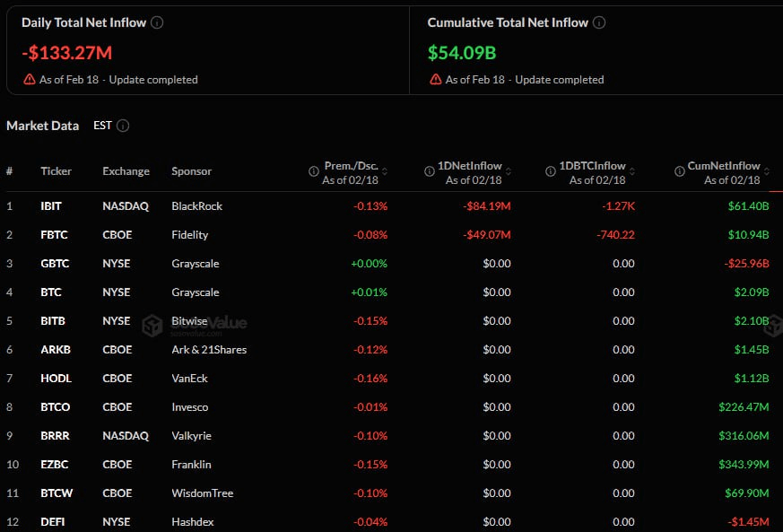The width and height of the screenshot is (783, 532).
Task: Open the IBIT ticker details
Action: point(51,205)
